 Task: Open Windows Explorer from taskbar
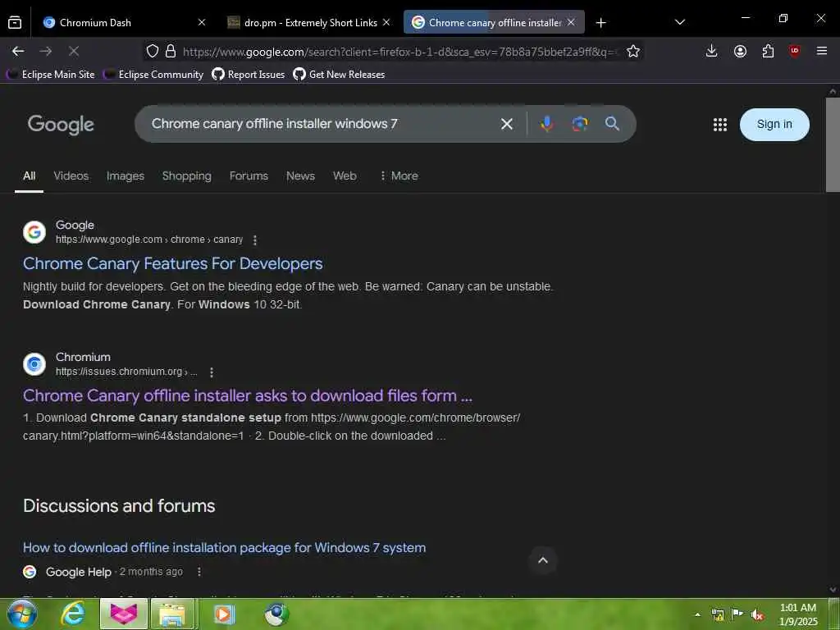pos(172,614)
